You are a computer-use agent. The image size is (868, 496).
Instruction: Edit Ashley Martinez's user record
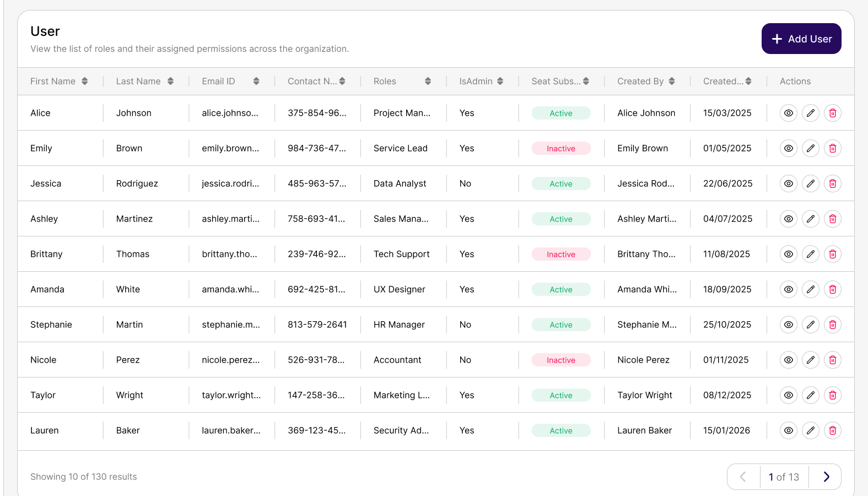pos(811,219)
